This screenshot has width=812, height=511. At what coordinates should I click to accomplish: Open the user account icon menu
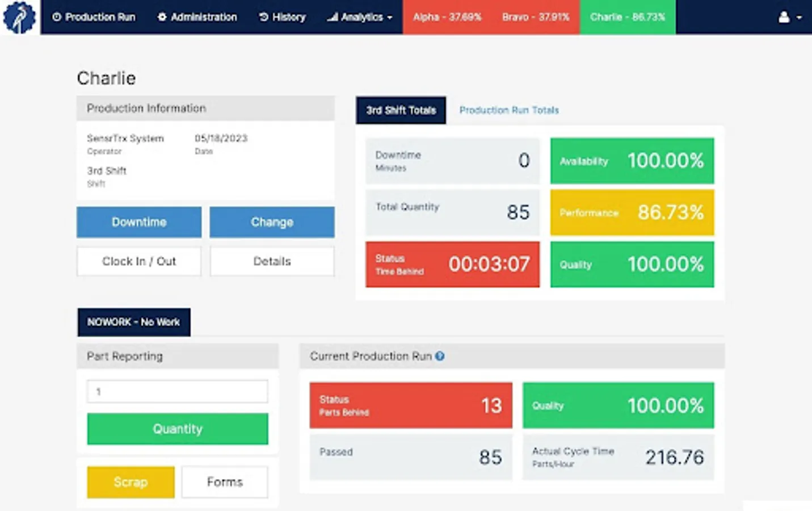coord(784,17)
